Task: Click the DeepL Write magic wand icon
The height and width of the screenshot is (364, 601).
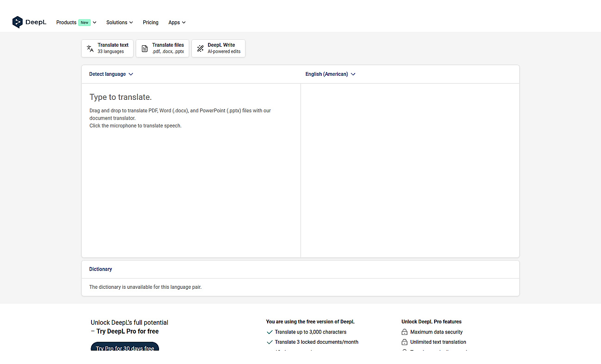Action: 200,49
